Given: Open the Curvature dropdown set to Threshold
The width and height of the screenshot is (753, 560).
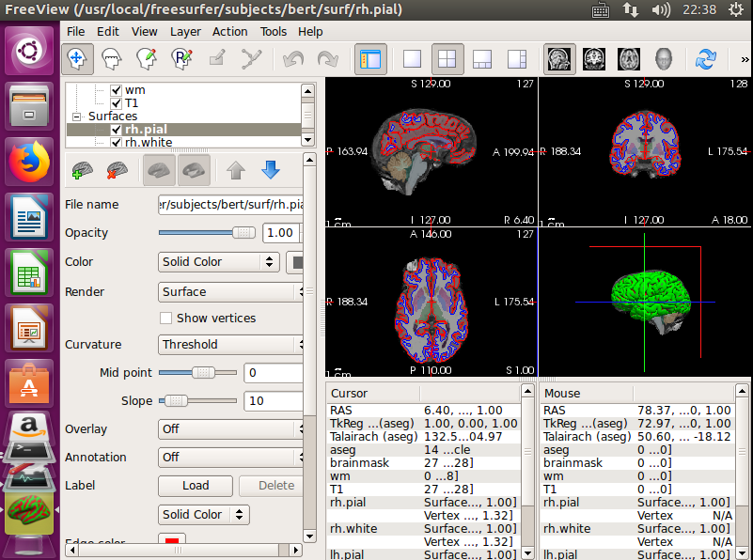Looking at the screenshot, I should point(230,345).
